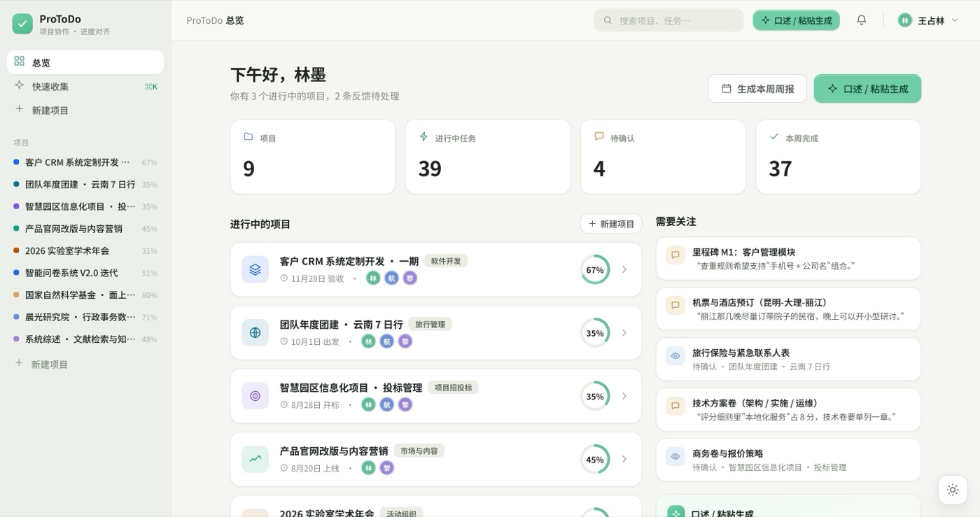Open sidebar project 国家自然科学基金

[x=85, y=295]
